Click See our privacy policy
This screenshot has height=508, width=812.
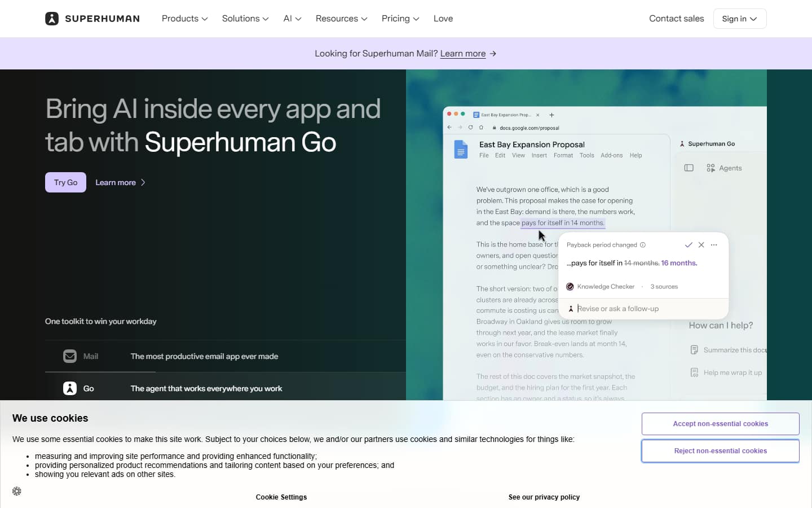(544, 497)
